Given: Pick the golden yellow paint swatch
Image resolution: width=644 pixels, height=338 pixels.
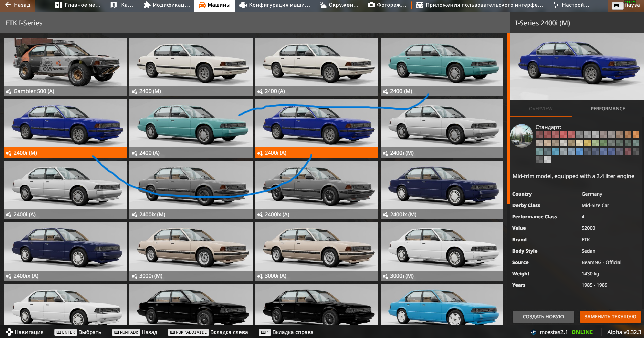Looking at the screenshot, I should (587, 143).
